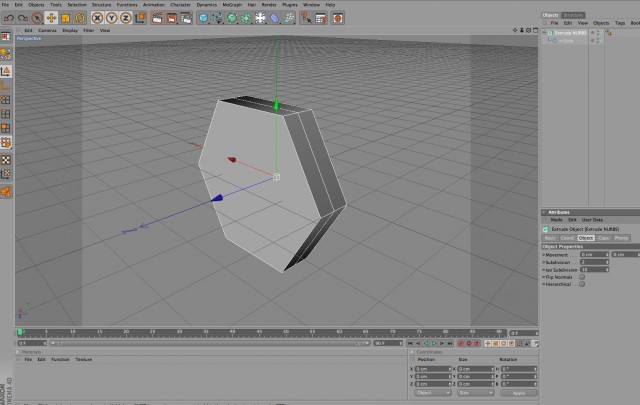This screenshot has height=405, width=640.
Task: Click Play Forwards in timeline
Action: [434, 344]
